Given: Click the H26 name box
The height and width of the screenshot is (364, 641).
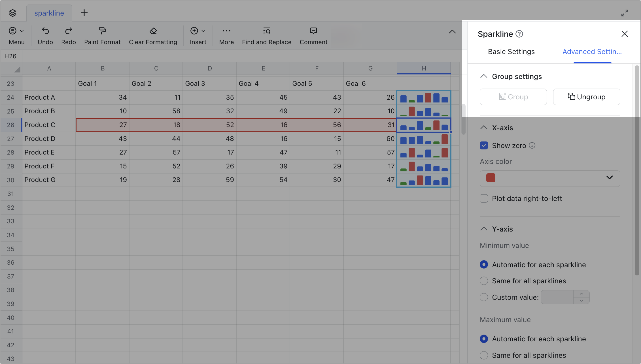Looking at the screenshot, I should (11, 56).
